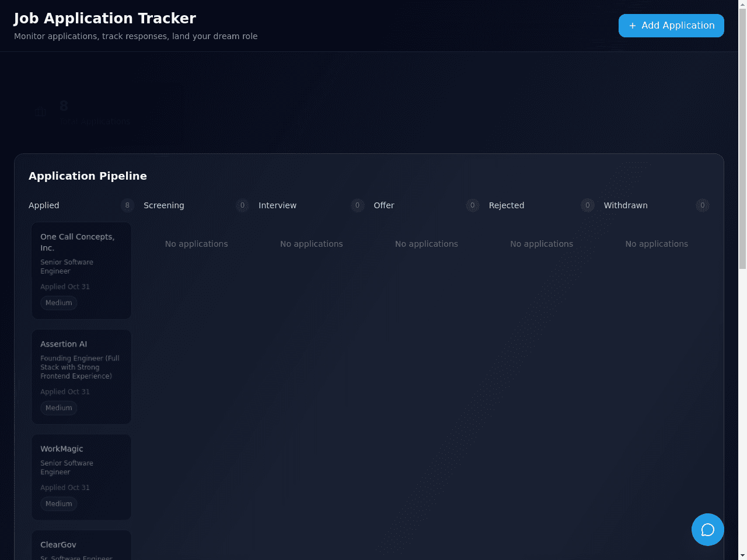Click Founding Engineer role text on Assertion AI
The height and width of the screenshot is (560, 747).
click(80, 367)
